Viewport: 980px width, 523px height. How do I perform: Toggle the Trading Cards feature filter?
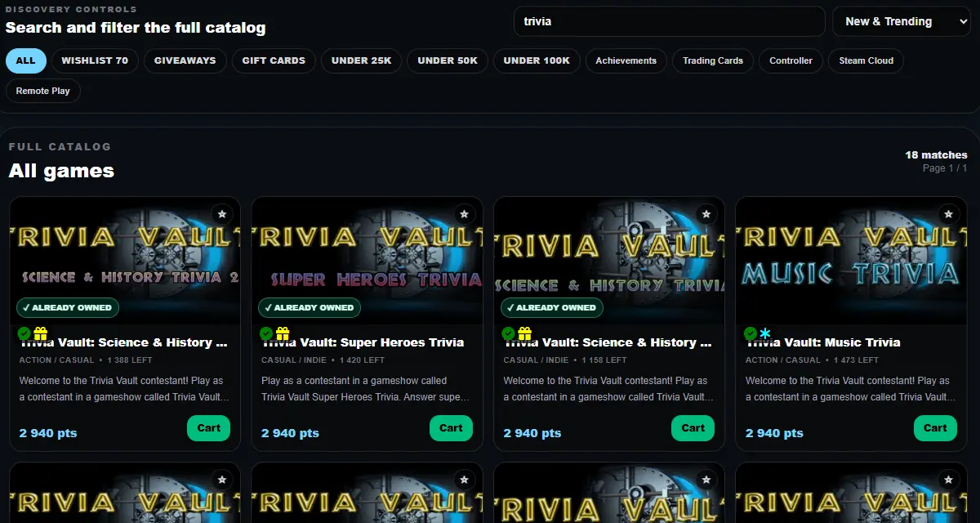pos(713,60)
